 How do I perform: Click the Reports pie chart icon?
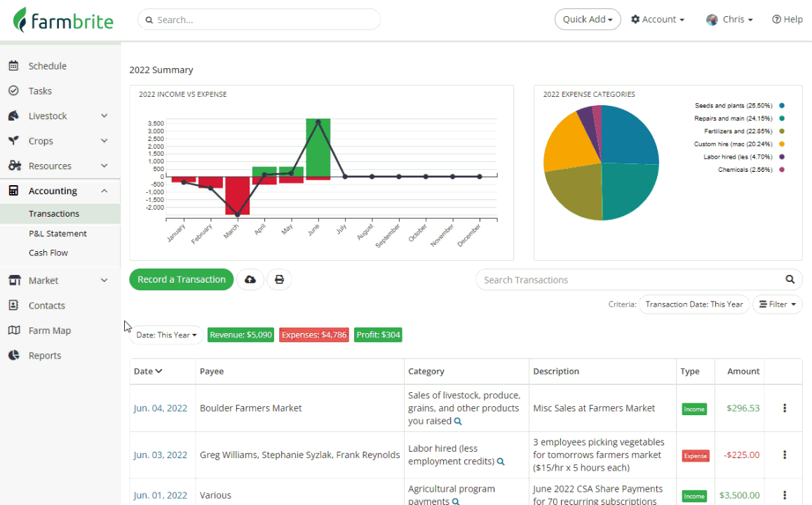click(x=14, y=356)
